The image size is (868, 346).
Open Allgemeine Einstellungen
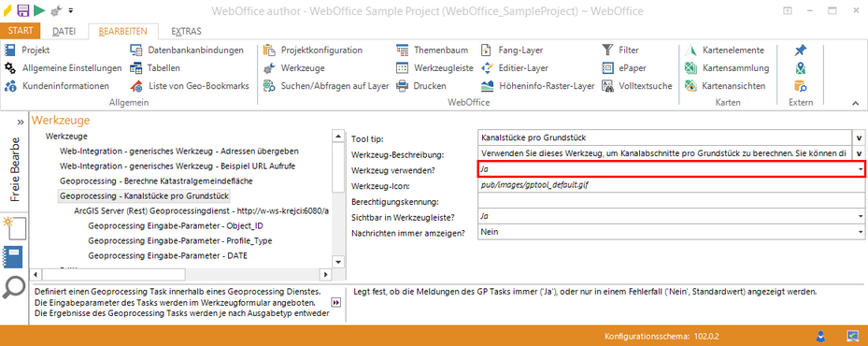click(x=64, y=68)
